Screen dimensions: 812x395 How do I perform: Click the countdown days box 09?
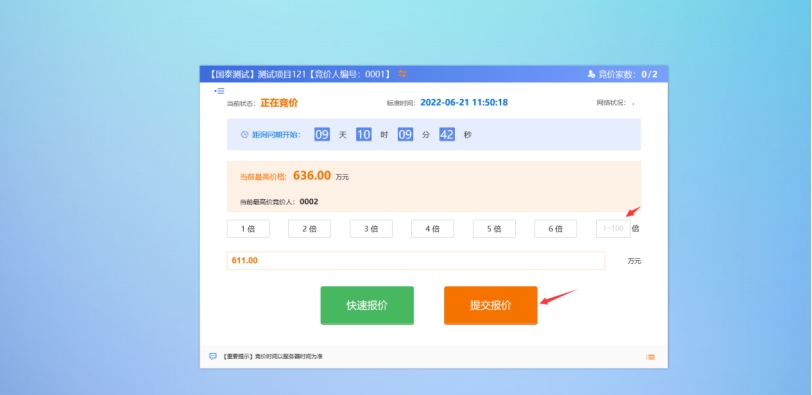pos(322,135)
